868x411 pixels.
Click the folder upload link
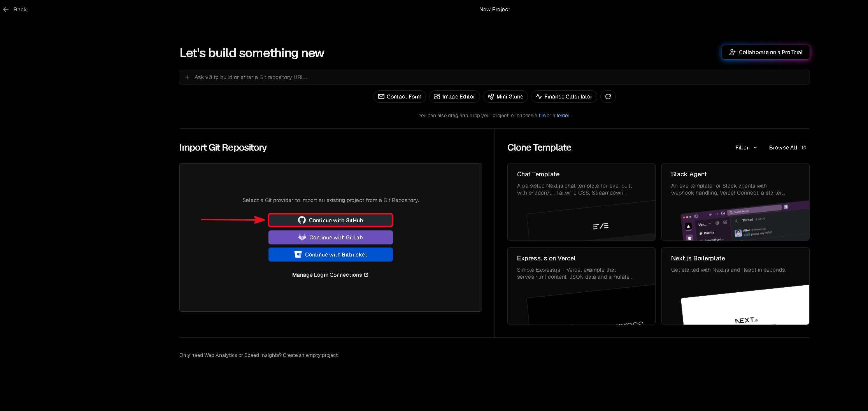tap(563, 116)
